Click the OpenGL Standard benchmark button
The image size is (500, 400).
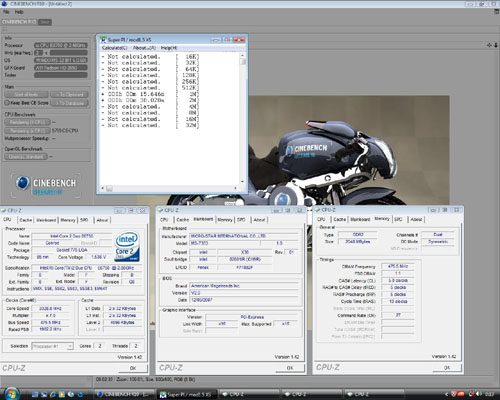[x=26, y=156]
